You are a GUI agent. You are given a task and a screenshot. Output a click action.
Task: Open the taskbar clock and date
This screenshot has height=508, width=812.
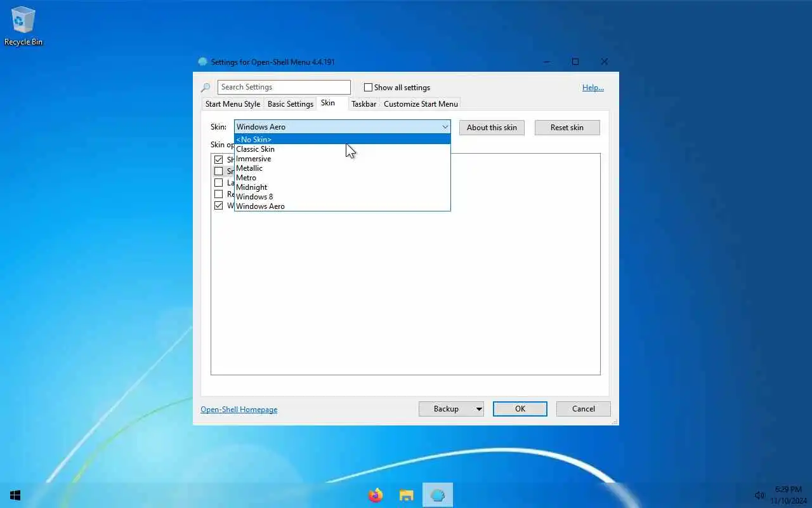(x=789, y=495)
